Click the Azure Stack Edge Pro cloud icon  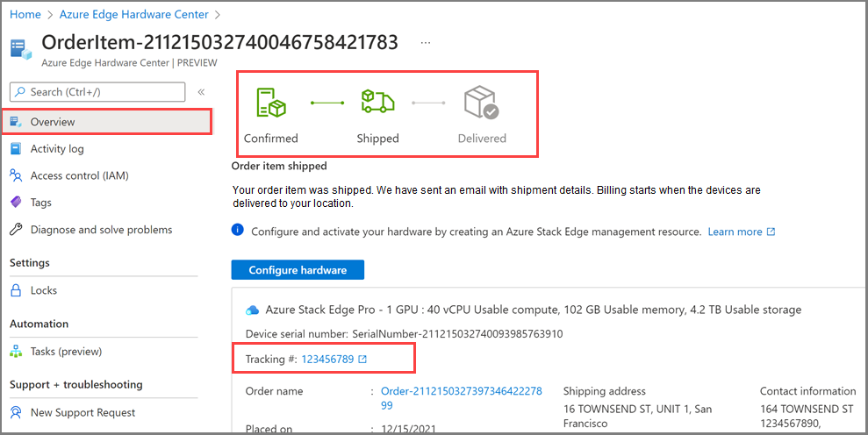click(x=253, y=310)
